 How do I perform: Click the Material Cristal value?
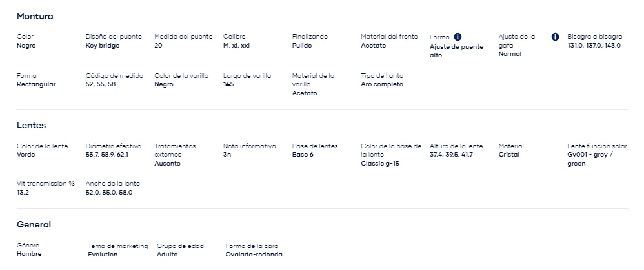click(509, 155)
